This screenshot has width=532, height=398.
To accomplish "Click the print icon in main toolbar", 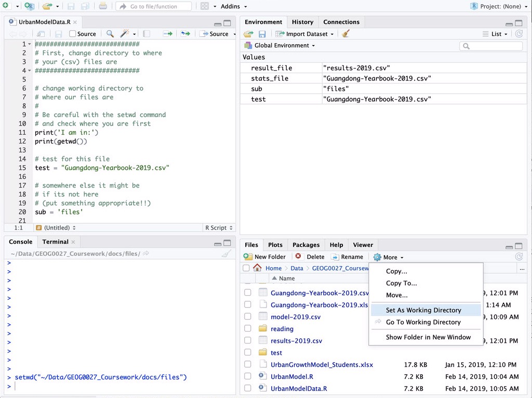I will tap(103, 6).
